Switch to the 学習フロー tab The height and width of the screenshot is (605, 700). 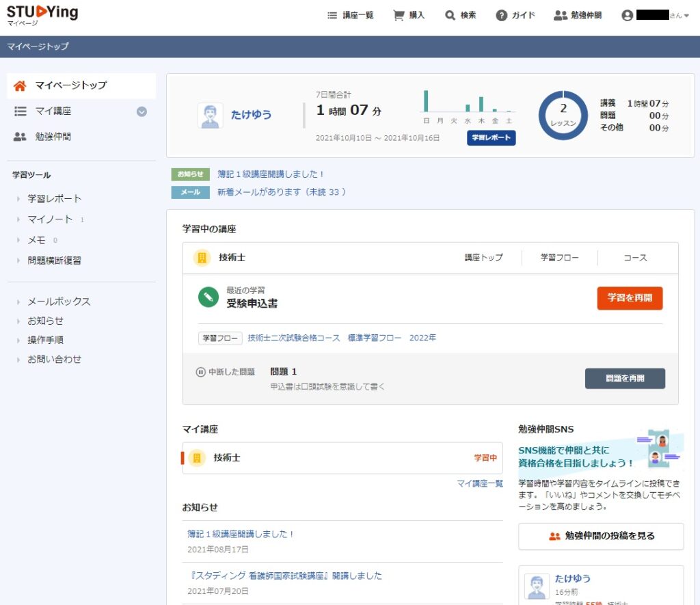[559, 258]
